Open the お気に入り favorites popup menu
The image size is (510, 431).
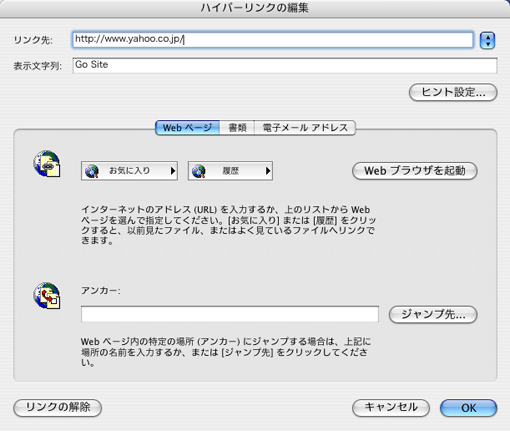pos(129,171)
